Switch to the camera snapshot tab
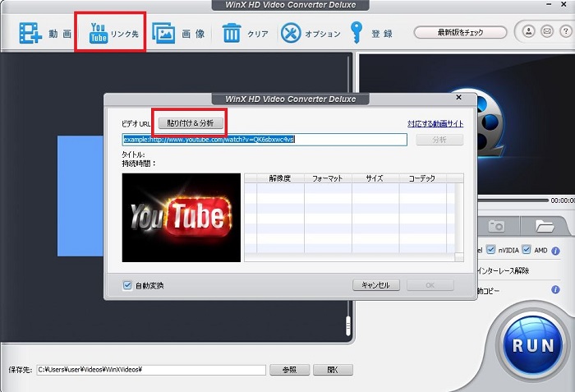This screenshot has width=575, height=392. coord(497,226)
